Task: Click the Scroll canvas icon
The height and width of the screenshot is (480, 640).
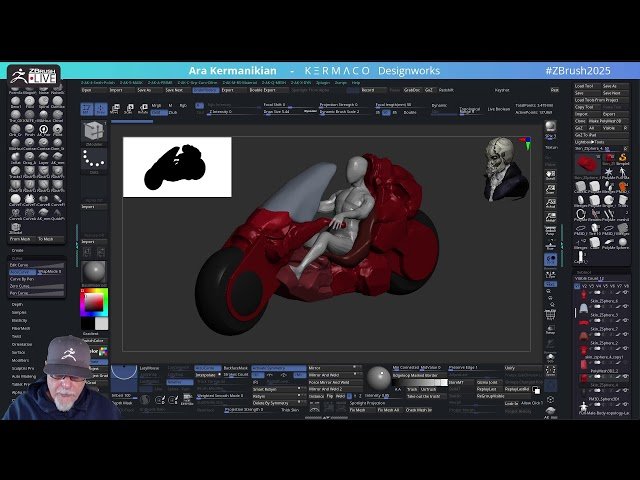Action: click(550, 175)
